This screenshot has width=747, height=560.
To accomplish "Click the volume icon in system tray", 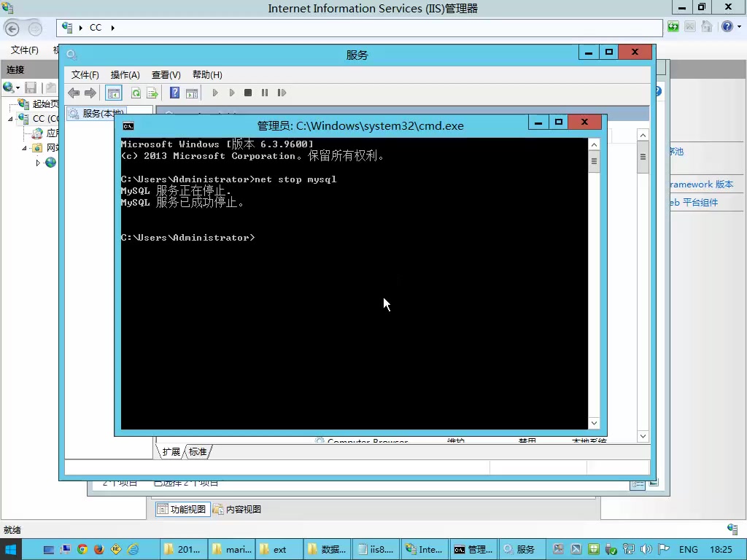I will pyautogui.click(x=646, y=550).
